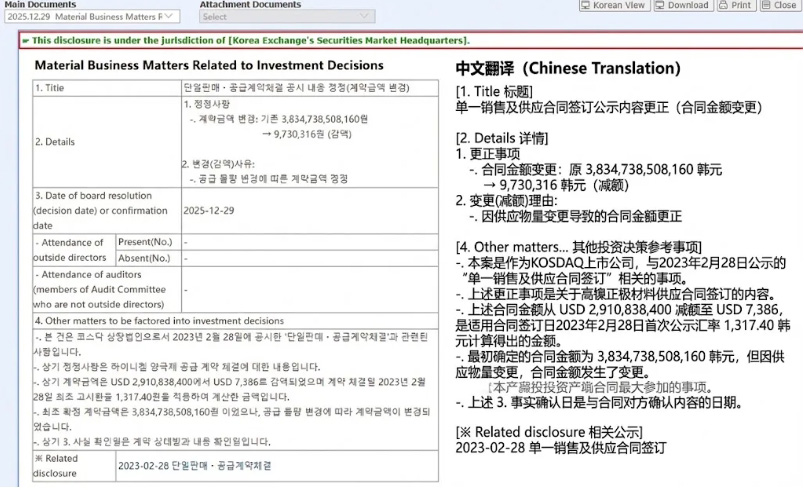Click the Chinese Translation heading
The image size is (804, 490).
(x=567, y=69)
